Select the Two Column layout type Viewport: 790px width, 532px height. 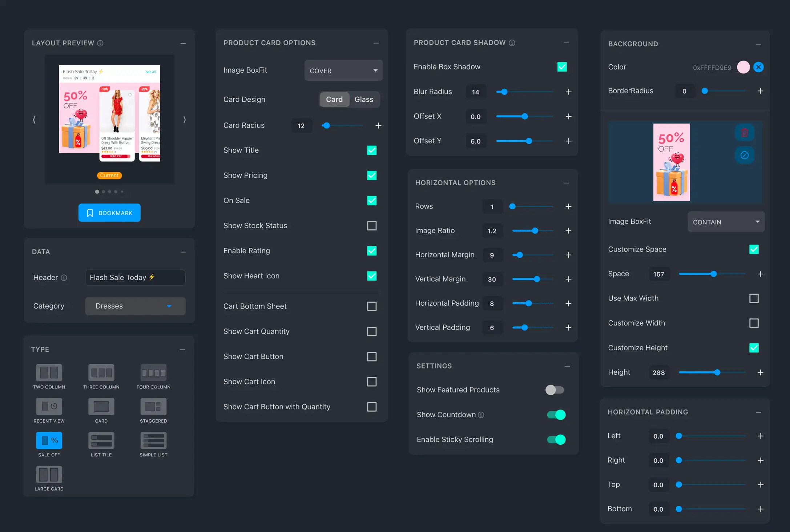point(49,372)
